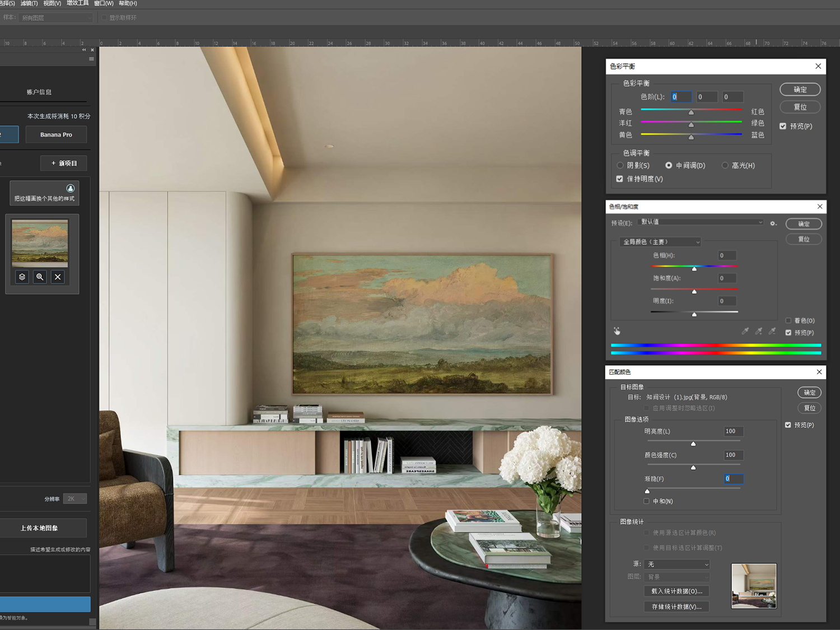Click the 渐隐 value input field
Viewport: 840px width, 630px height.
[x=734, y=478]
